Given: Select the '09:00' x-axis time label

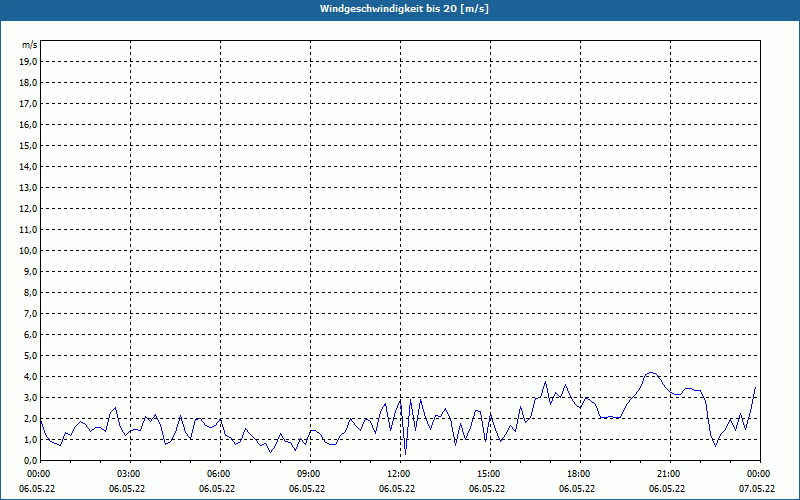Looking at the screenshot, I should point(307,474).
